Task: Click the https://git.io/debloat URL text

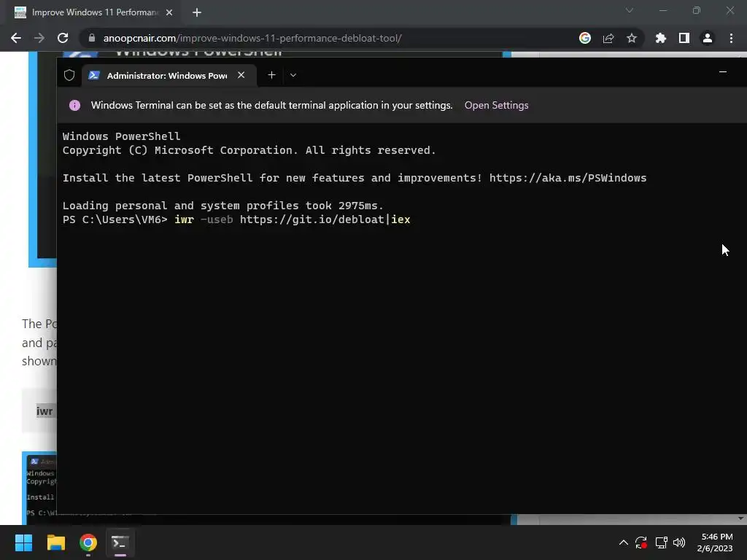Action: [312, 219]
